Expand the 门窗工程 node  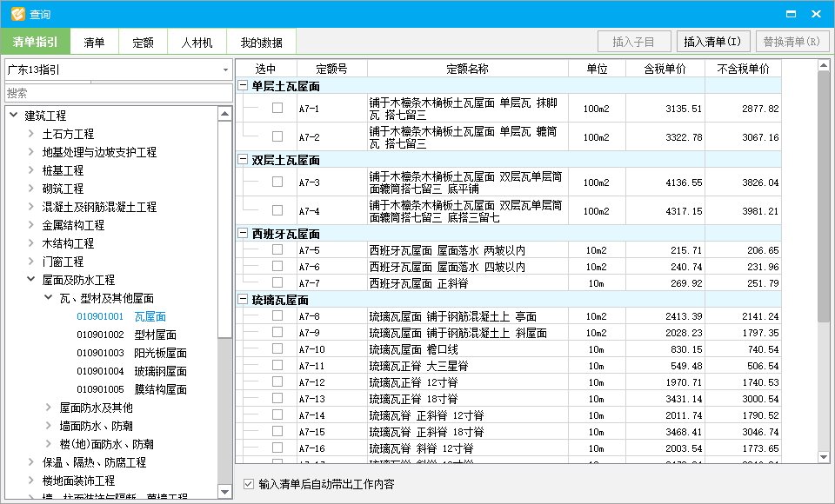click(x=31, y=261)
